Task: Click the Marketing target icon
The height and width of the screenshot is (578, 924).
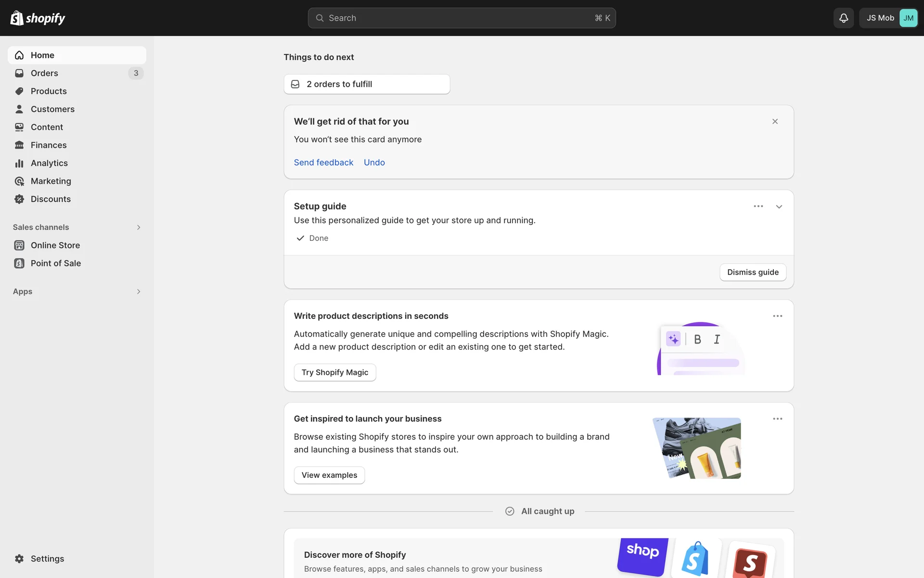Action: 19,181
